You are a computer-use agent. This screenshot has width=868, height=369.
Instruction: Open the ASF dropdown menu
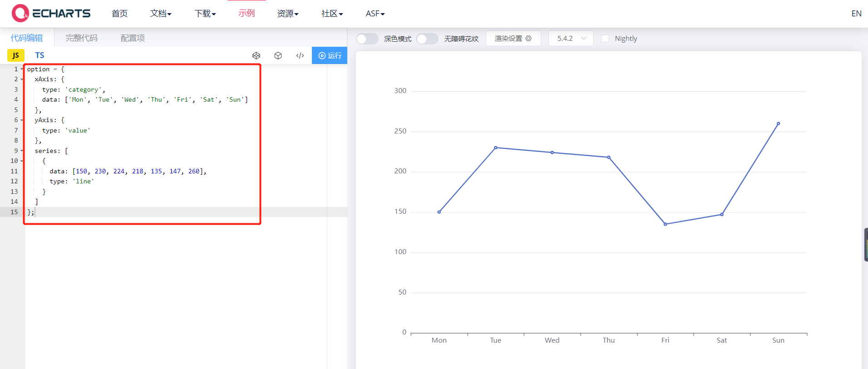tap(375, 14)
